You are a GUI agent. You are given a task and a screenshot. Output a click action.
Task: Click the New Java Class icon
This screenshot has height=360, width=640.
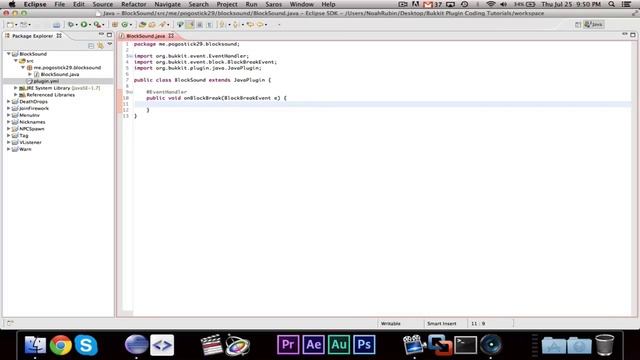tap(124, 24)
